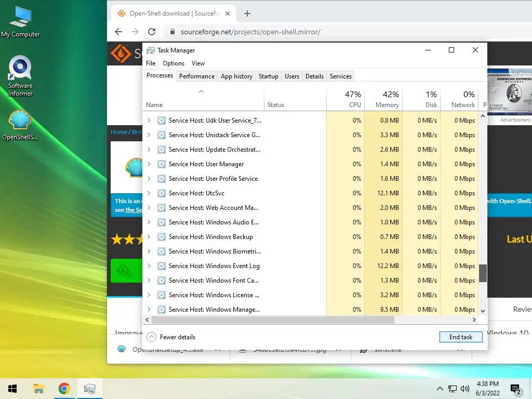Expand Service Host: Web Account Manager
The image size is (532, 399).
pyautogui.click(x=149, y=208)
